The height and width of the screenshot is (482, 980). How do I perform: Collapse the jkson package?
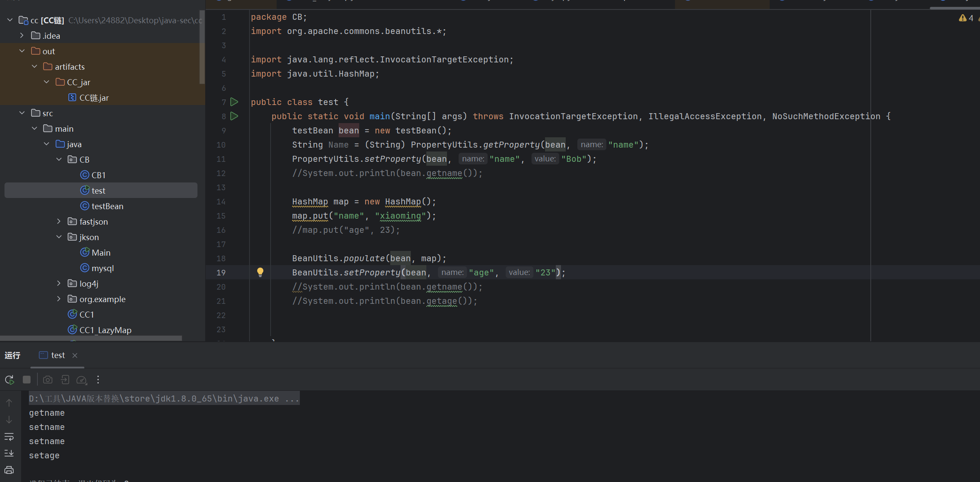tap(59, 237)
